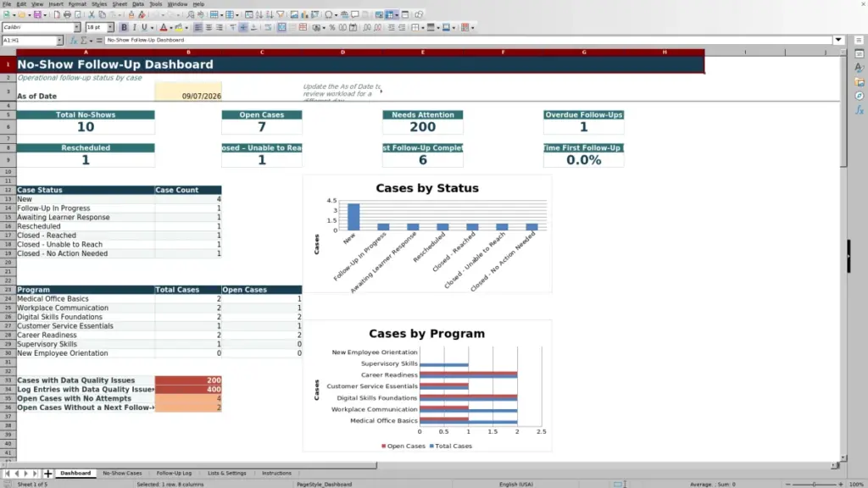Toggle Bold formatting
868x488 pixels.
(124, 27)
